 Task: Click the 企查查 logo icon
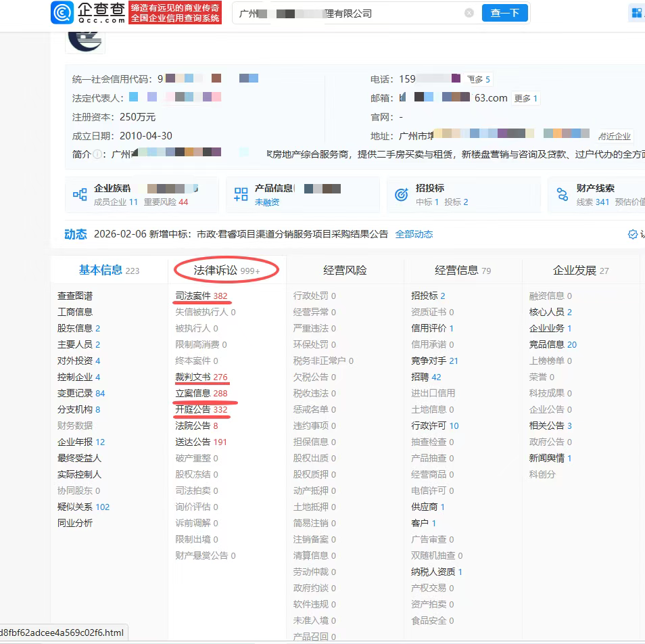pos(63,13)
